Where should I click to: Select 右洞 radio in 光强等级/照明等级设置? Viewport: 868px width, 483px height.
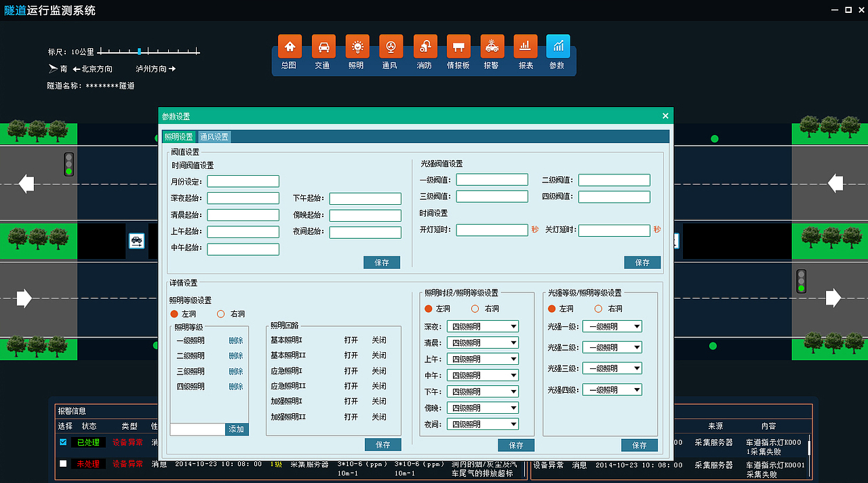[x=598, y=309]
